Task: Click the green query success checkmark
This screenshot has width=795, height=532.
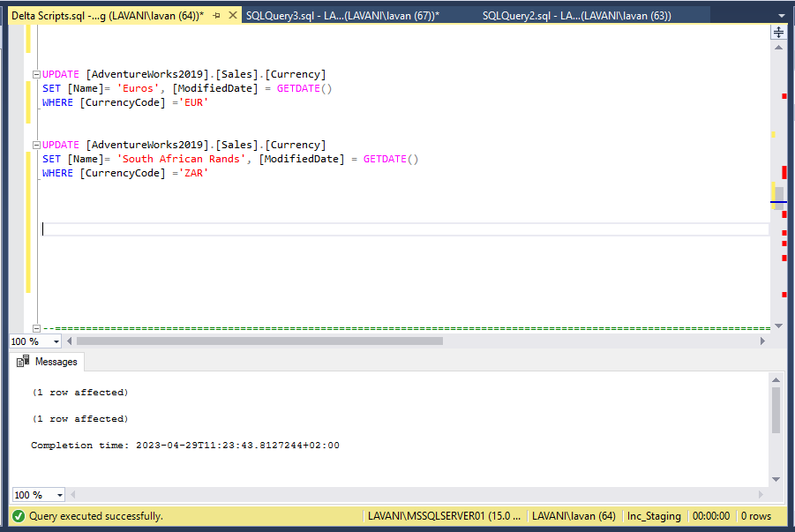Action: tap(19, 516)
